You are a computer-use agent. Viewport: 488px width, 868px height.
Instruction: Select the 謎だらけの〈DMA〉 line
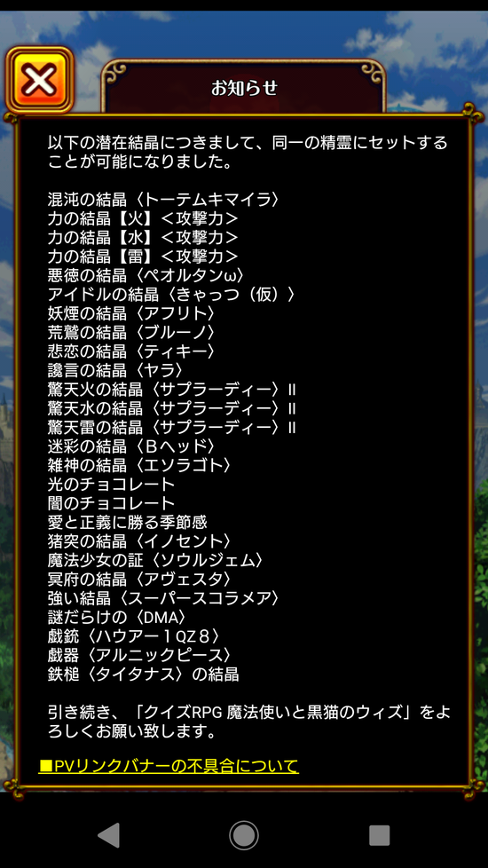(x=117, y=617)
